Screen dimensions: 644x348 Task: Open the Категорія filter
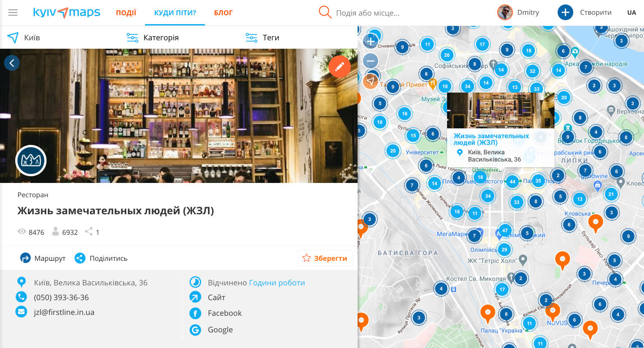(153, 38)
